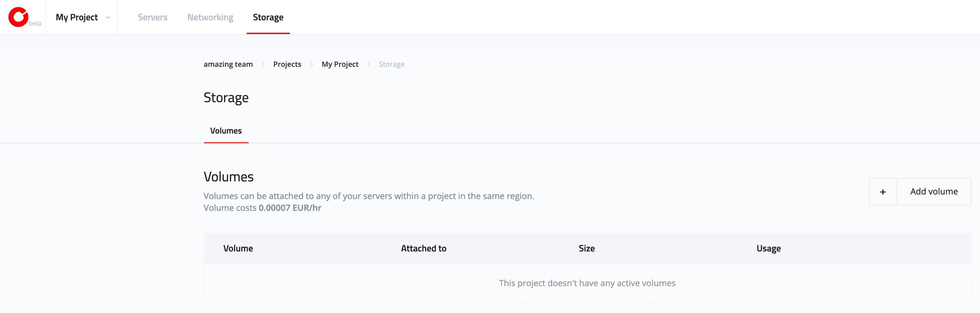Screen dimensions: 980x313
Task: Select the Storage top navigation tab
Action: point(268,17)
